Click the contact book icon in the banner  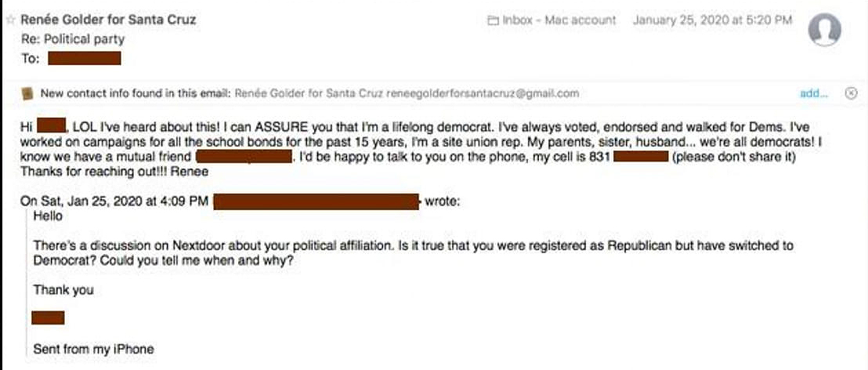[28, 93]
